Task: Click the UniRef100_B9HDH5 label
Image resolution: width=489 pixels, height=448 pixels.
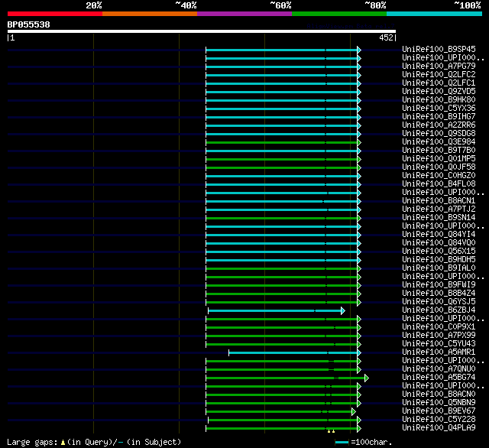Action: coord(439,260)
